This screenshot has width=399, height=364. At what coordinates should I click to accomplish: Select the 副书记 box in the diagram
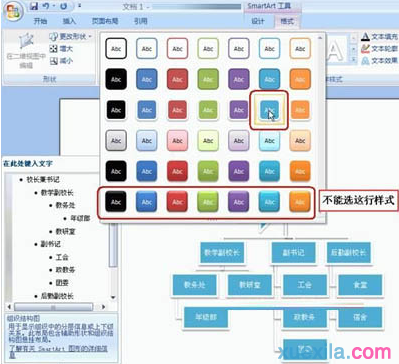[x=293, y=252]
